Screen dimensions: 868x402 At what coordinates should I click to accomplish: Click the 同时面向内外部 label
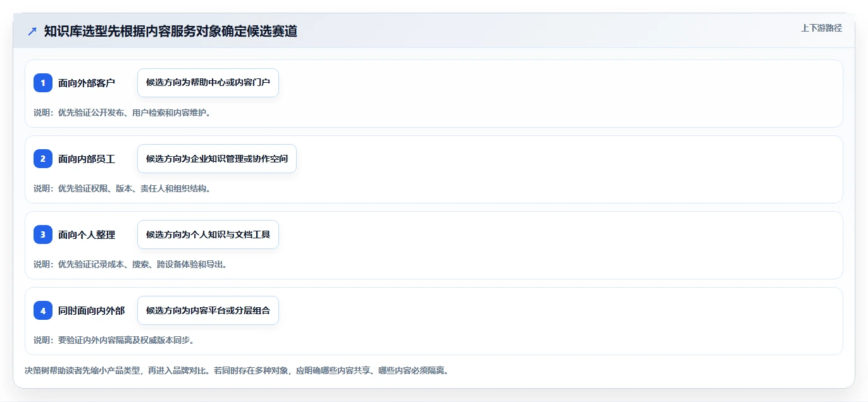[91, 310]
